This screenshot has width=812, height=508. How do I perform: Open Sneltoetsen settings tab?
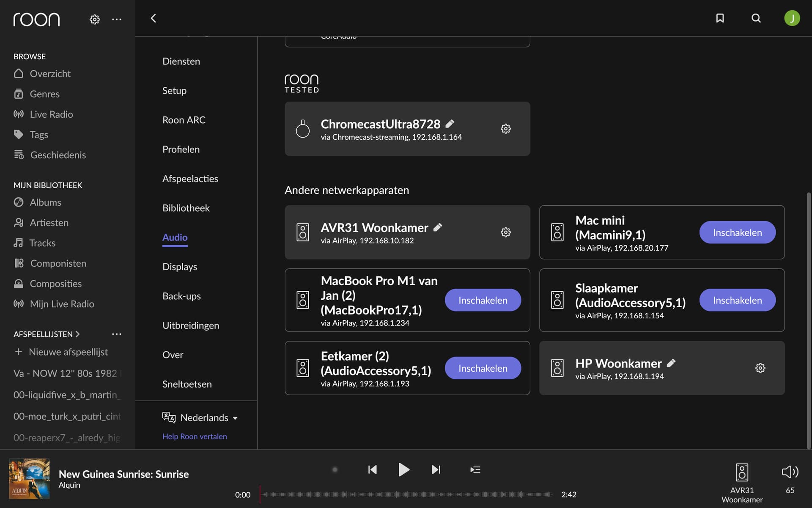pos(187,384)
